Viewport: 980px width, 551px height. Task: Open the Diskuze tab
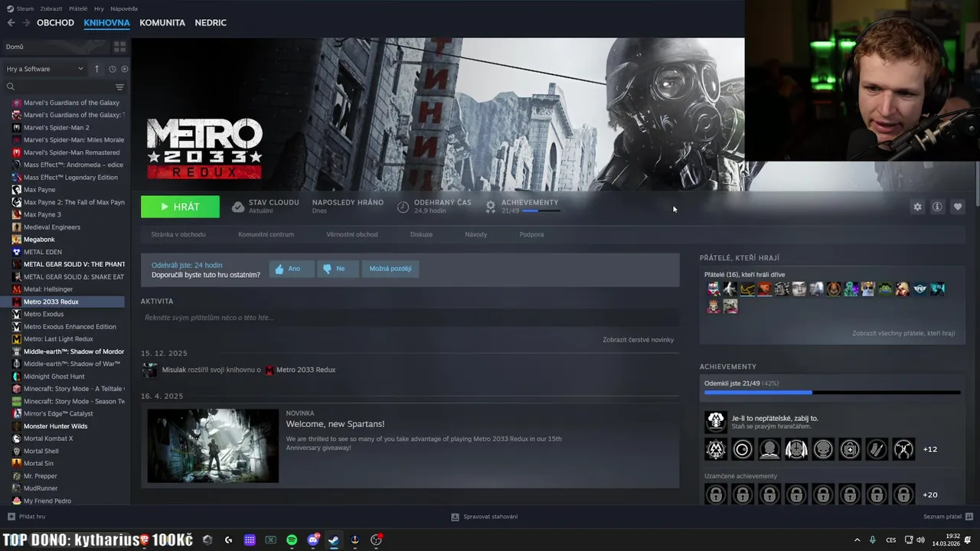coord(421,234)
